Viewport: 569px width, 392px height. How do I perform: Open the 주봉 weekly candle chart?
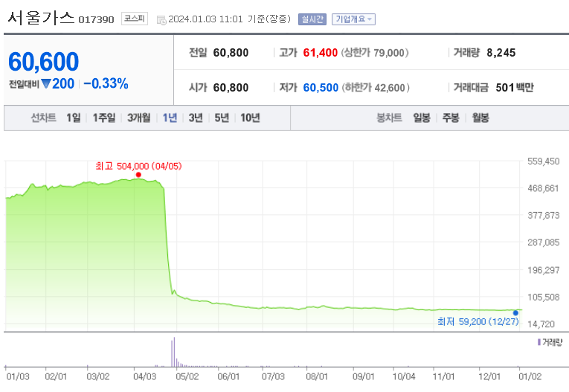[x=451, y=118]
